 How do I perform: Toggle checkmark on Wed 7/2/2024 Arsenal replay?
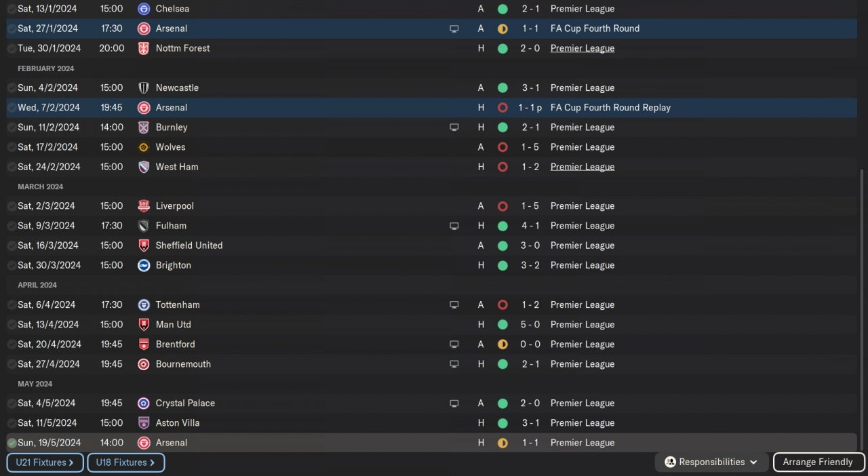[12, 107]
